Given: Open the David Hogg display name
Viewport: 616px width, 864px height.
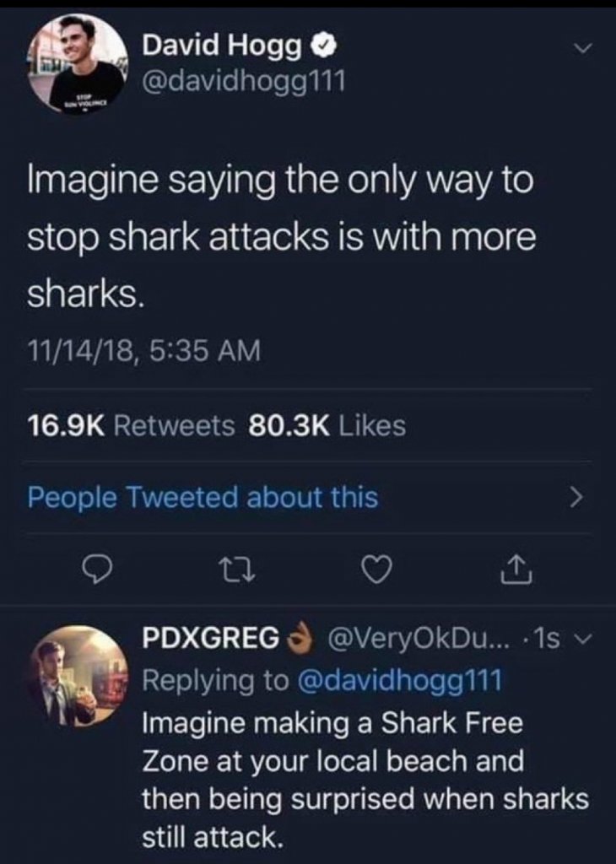Looking at the screenshot, I should 221,46.
